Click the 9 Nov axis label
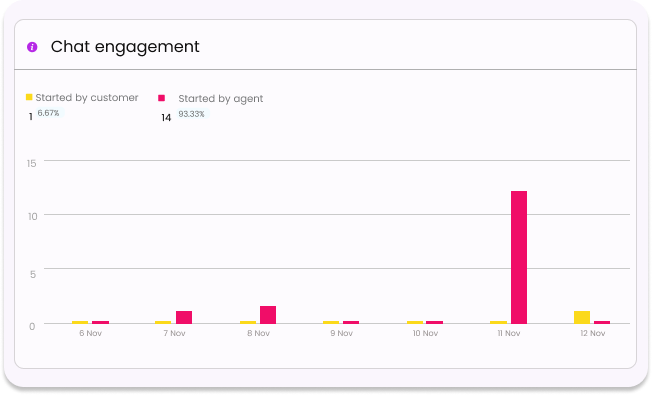 click(x=342, y=333)
